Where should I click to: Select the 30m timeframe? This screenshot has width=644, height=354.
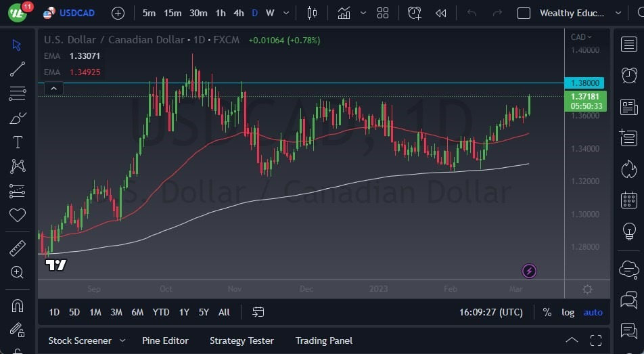(x=198, y=13)
